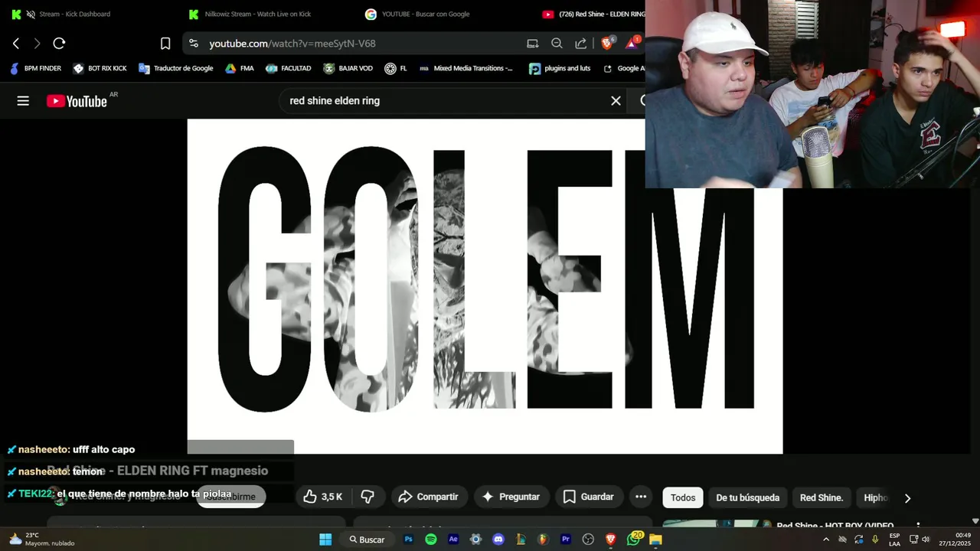The height and width of the screenshot is (551, 980).
Task: Unmute the Kick Dashboard tab's muted speaker icon
Action: click(x=31, y=14)
